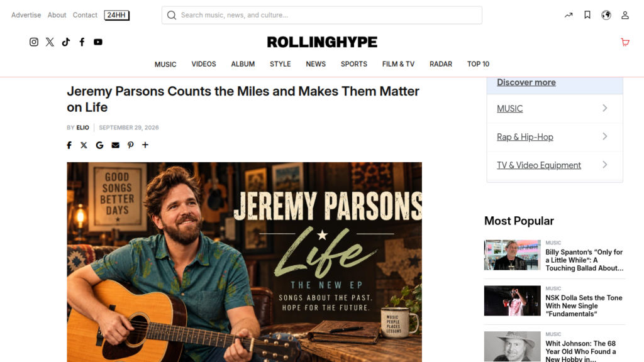Open the X (Twitter) header icon
644x362 pixels.
pyautogui.click(x=50, y=42)
